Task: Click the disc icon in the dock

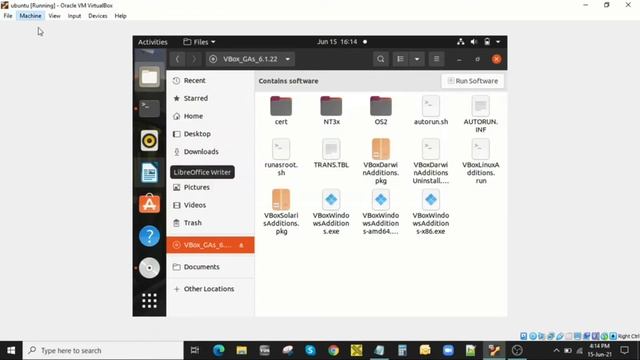Action: coord(149,268)
